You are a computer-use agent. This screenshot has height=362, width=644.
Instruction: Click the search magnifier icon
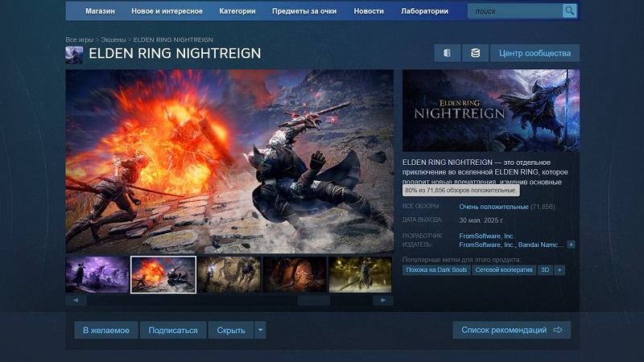point(569,11)
